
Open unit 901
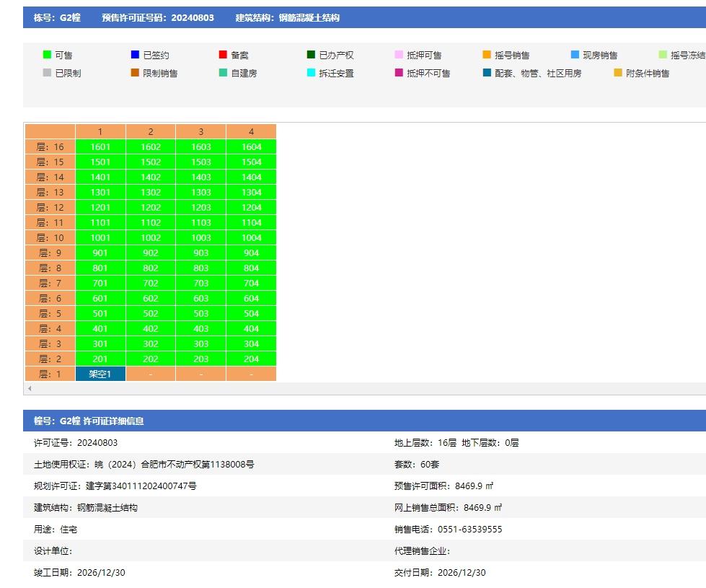[x=100, y=253]
